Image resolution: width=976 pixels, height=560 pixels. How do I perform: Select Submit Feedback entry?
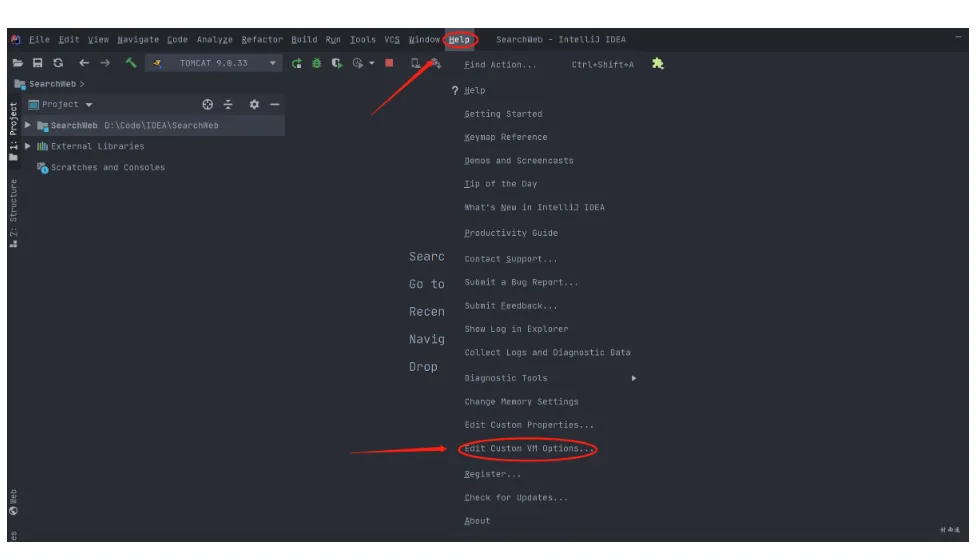(510, 306)
